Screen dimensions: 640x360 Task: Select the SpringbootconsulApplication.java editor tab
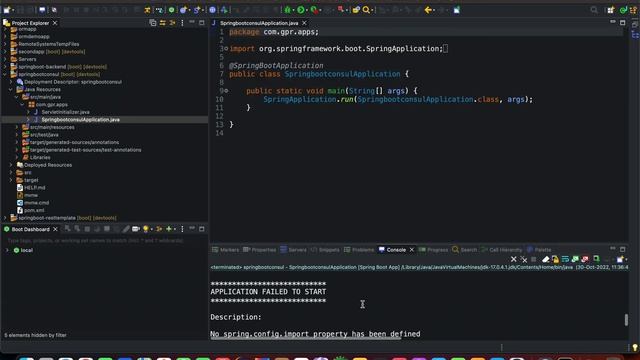tap(259, 23)
